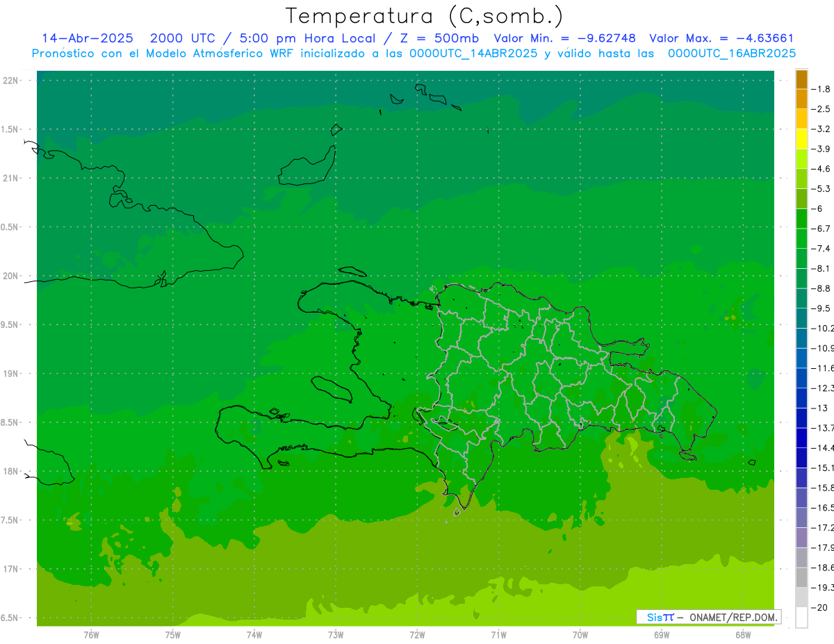Click the -3.2 colorbar value
Image resolution: width=834 pixels, height=644 pixels.
pos(821,129)
